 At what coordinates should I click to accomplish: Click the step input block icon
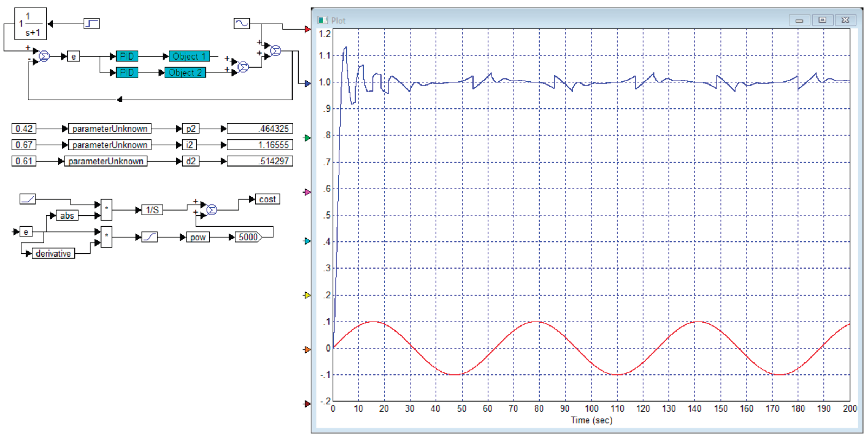point(91,24)
